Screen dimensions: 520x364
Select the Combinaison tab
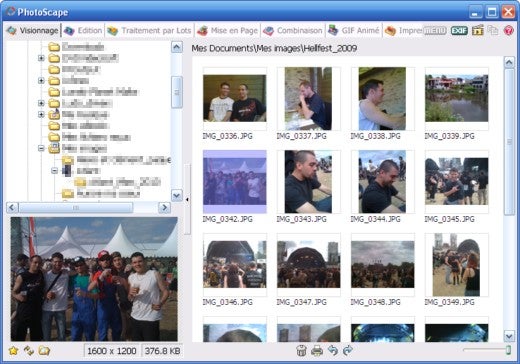tap(293, 31)
